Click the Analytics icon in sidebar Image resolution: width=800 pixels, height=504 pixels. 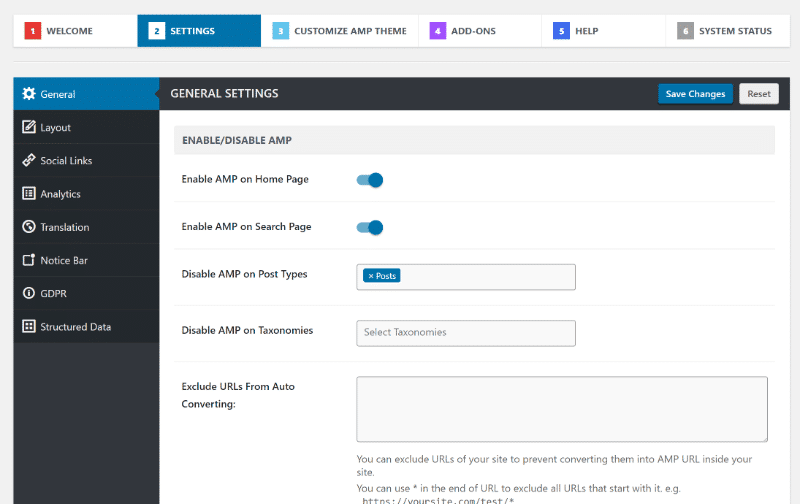click(29, 194)
